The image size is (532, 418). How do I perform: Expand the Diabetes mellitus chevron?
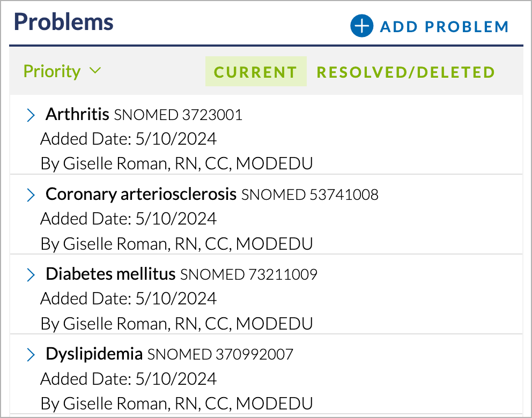pos(31,275)
